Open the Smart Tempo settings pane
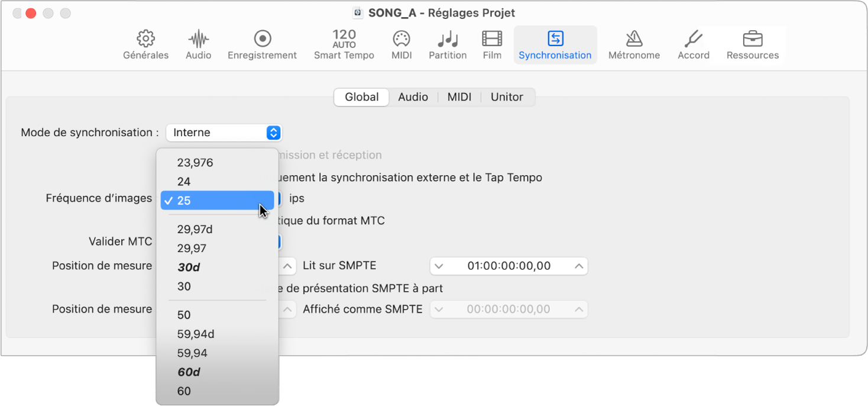This screenshot has width=868, height=406. click(344, 44)
